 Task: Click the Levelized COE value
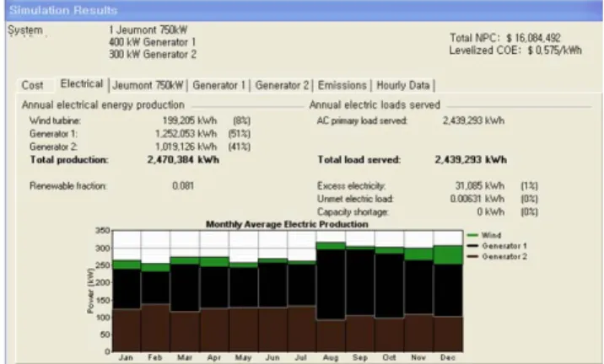pos(555,51)
